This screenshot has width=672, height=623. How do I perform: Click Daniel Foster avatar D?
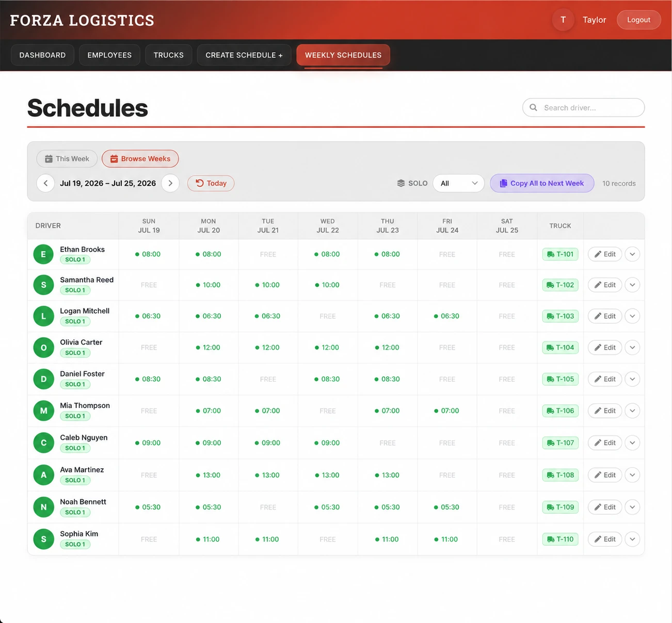point(43,379)
